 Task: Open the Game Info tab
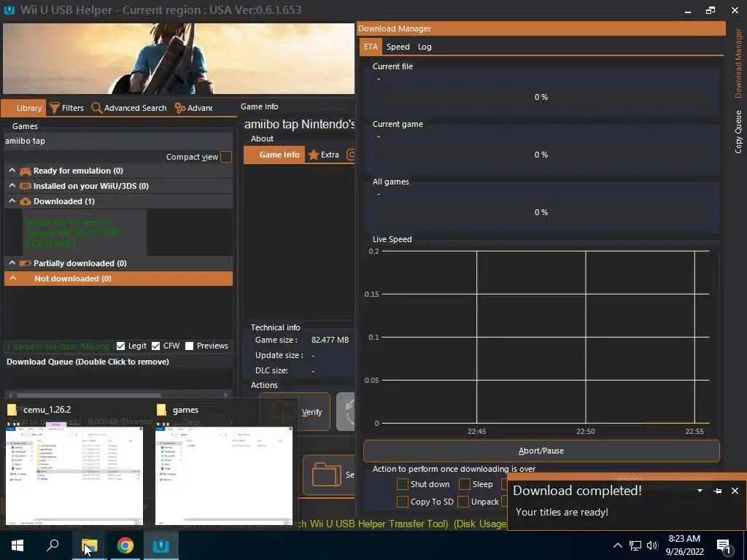[x=274, y=155]
